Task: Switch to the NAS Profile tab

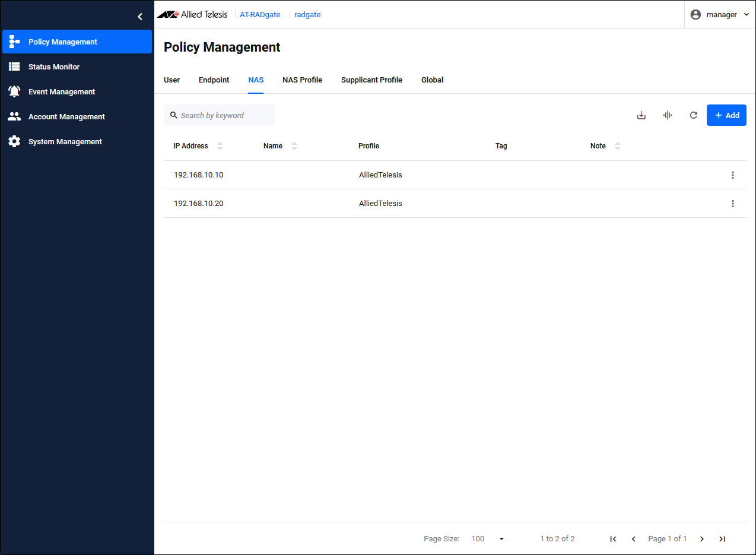Action: coord(302,80)
